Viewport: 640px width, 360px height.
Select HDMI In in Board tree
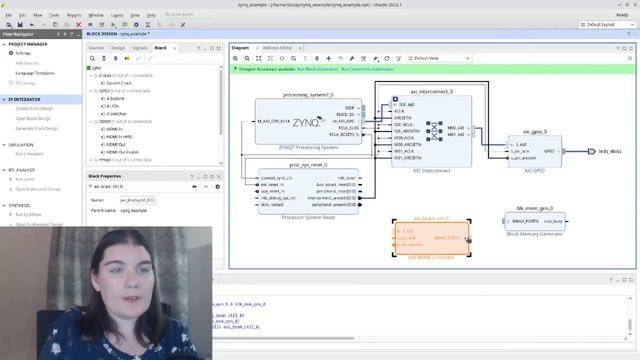click(114, 129)
